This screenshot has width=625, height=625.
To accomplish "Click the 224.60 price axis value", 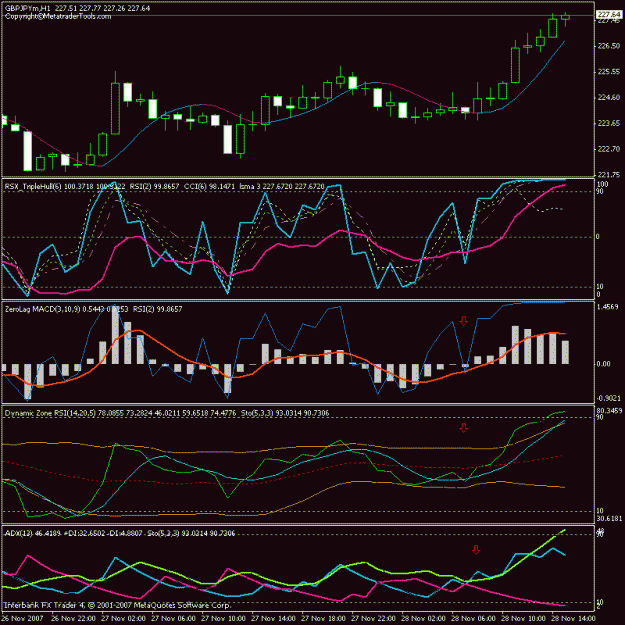I will (609, 97).
